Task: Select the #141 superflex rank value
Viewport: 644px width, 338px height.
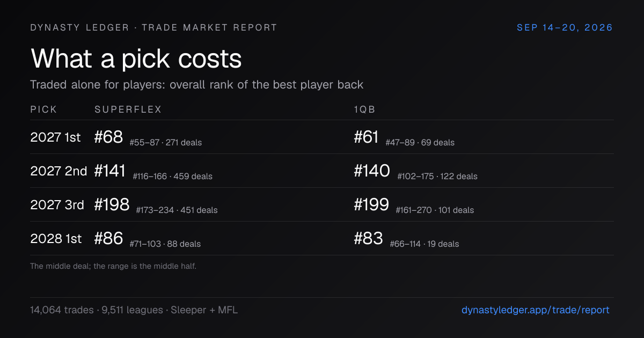Action: click(110, 171)
